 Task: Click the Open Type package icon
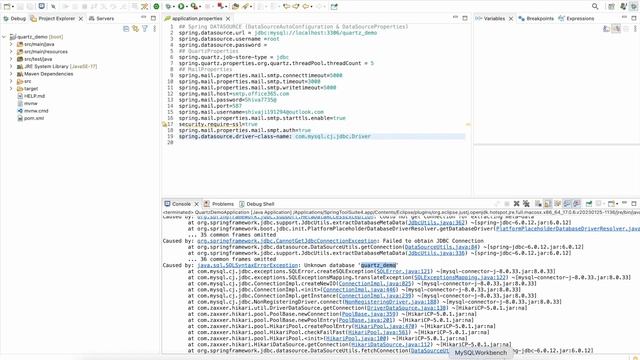[235, 7]
